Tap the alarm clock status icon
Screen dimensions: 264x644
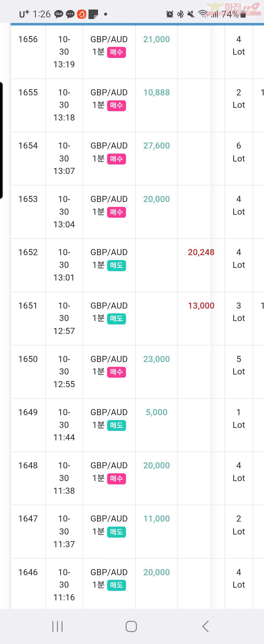170,14
